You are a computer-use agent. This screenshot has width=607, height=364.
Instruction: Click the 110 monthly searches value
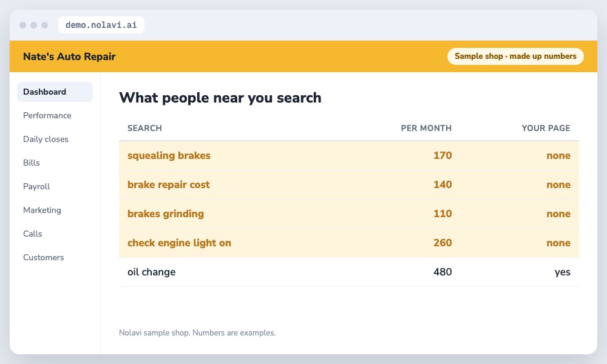pos(443,214)
